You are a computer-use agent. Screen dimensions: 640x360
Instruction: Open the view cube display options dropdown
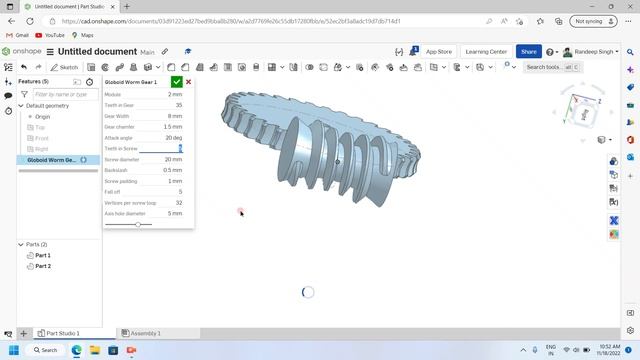point(604,140)
